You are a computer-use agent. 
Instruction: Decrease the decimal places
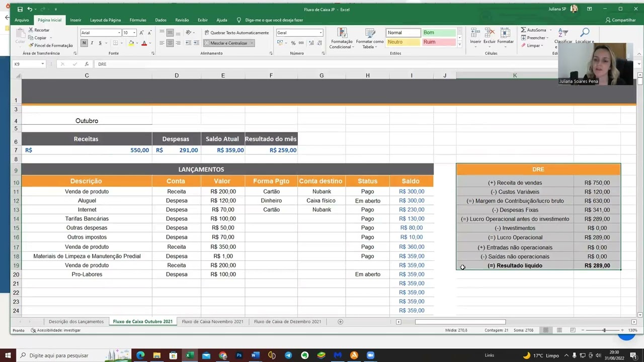point(318,43)
